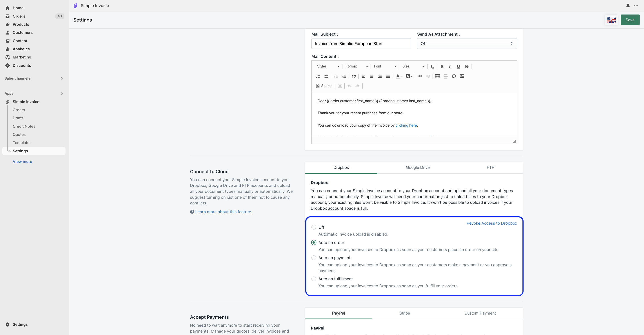Screen dimensions: 644x335
Task: Click the strikethrough formatting icon
Action: click(x=466, y=67)
